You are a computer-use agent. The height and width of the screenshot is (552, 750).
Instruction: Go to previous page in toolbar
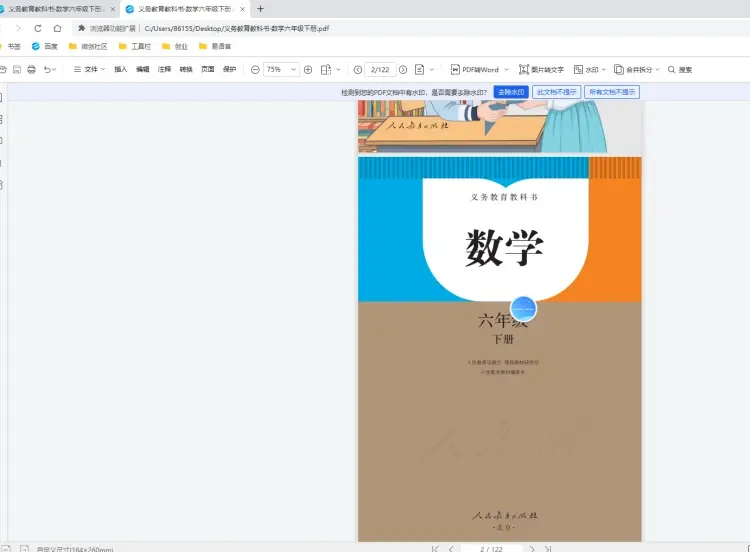coord(358,70)
